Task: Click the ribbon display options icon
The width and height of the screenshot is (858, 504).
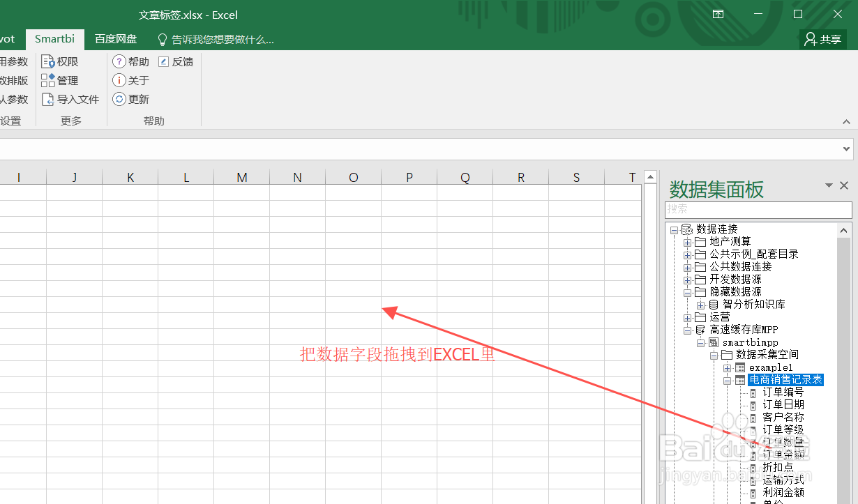Action: (718, 14)
